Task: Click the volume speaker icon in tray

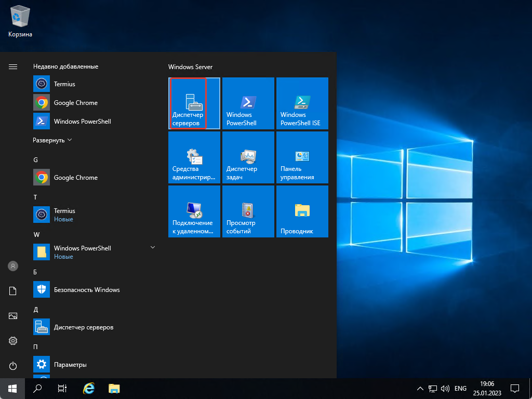Action: coord(445,389)
